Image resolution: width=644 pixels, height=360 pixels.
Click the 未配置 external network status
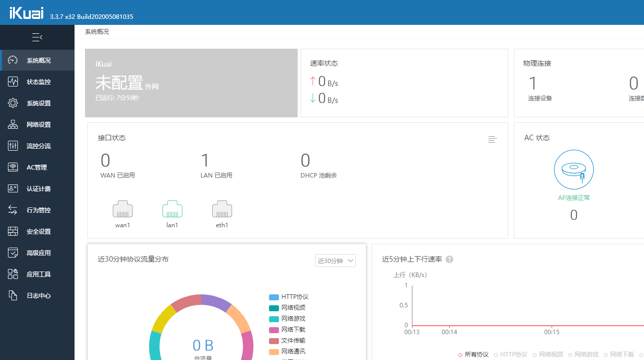point(119,83)
